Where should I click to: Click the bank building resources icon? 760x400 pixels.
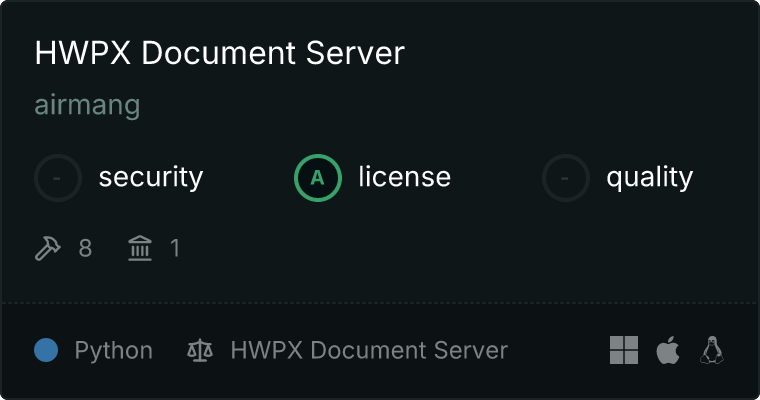(x=140, y=248)
